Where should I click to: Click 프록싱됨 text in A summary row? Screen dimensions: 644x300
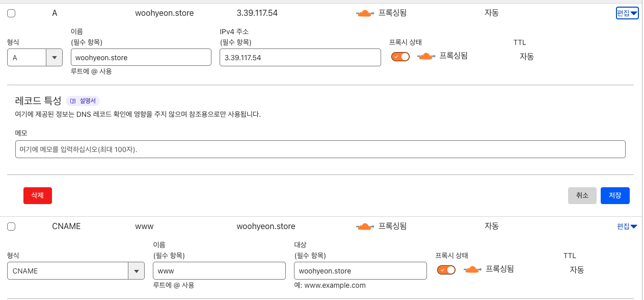point(392,13)
